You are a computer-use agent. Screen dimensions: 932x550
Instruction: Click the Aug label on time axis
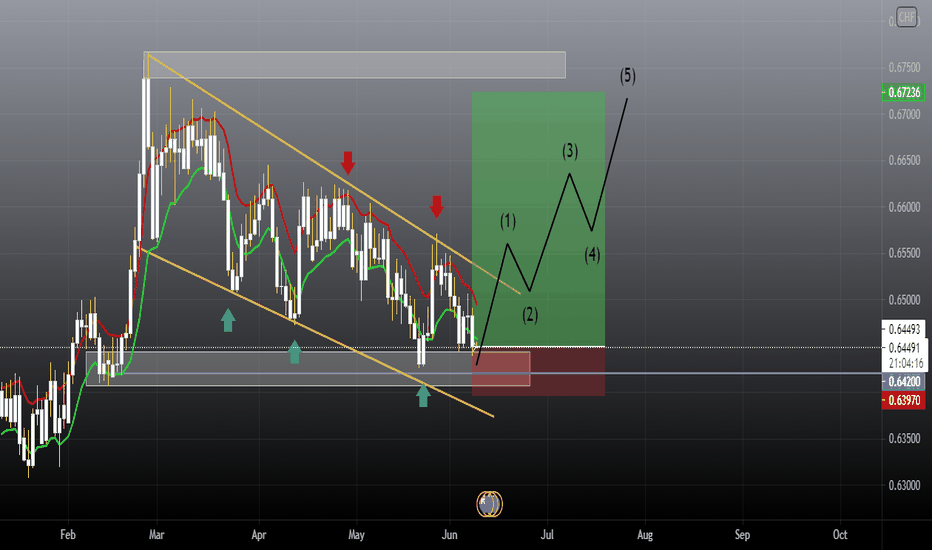click(x=645, y=535)
